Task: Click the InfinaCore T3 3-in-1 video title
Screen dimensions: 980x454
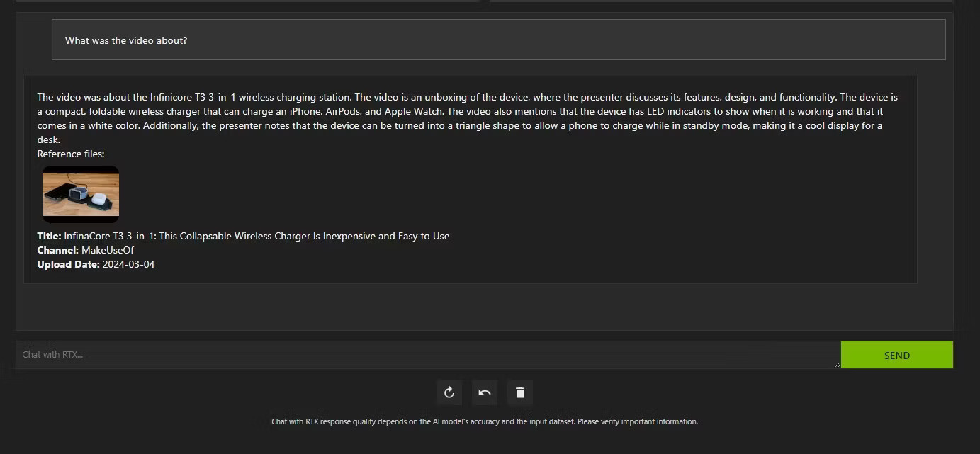Action: point(257,236)
